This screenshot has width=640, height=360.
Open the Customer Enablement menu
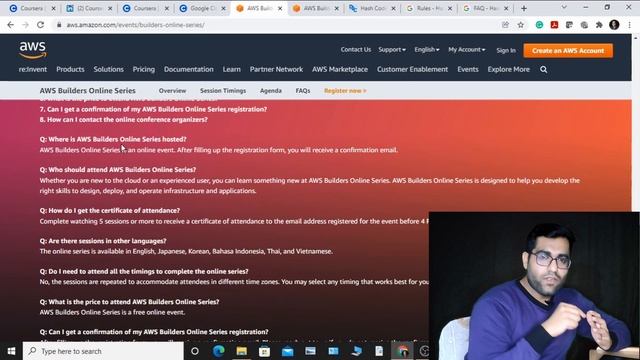412,69
